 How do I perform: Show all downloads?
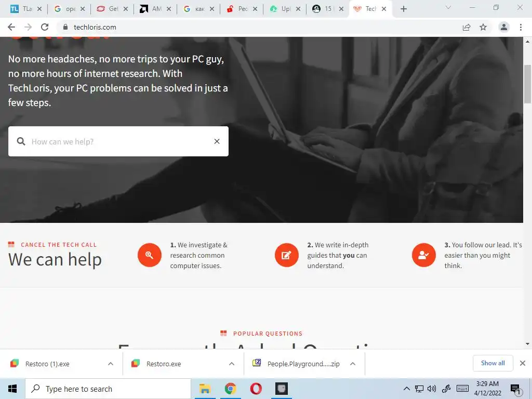493,363
